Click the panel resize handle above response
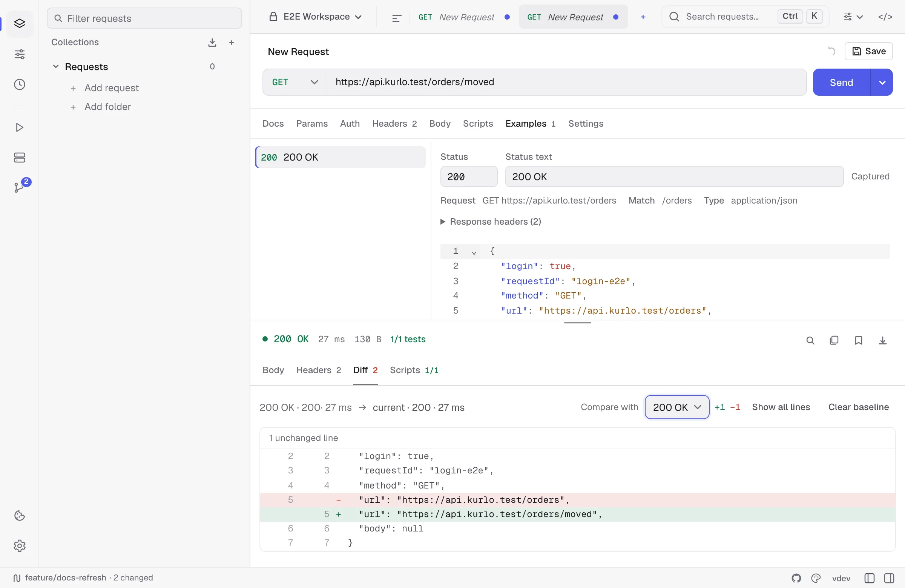 click(577, 323)
